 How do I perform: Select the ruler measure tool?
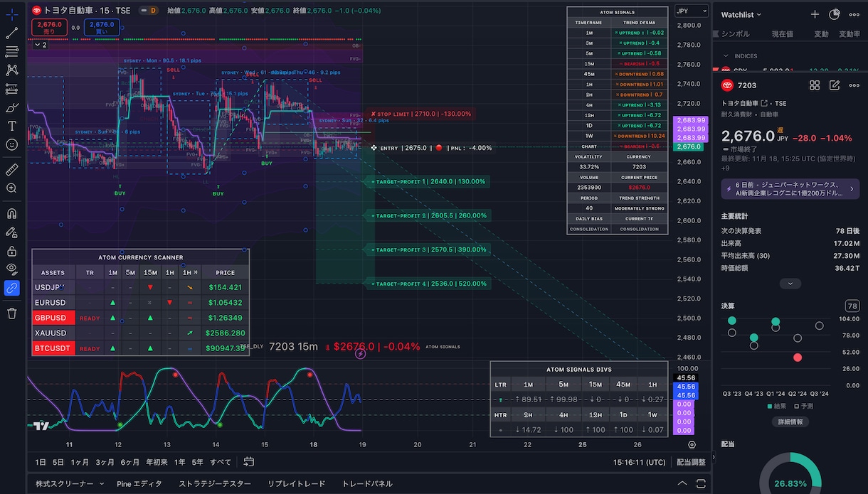pyautogui.click(x=11, y=170)
